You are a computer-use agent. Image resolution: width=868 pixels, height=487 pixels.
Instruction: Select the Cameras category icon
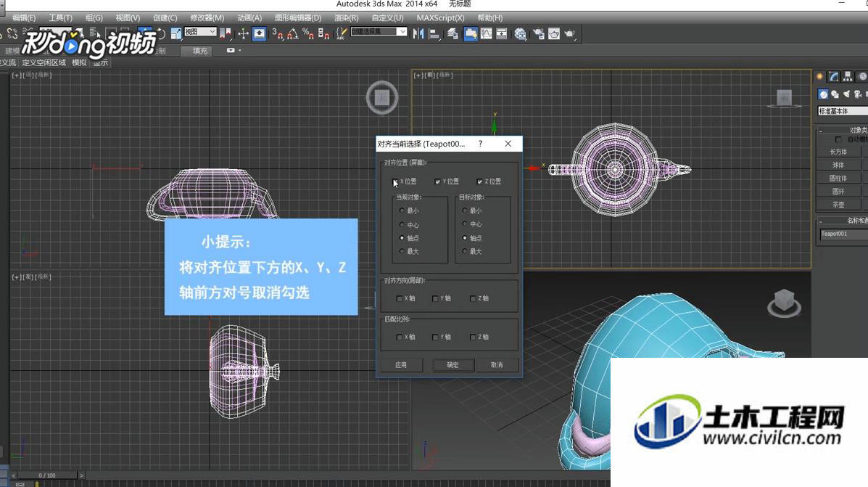[857, 94]
